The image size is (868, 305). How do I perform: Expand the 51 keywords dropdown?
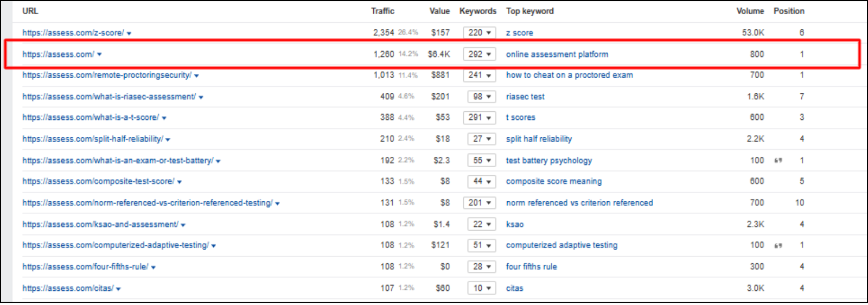pyautogui.click(x=482, y=245)
